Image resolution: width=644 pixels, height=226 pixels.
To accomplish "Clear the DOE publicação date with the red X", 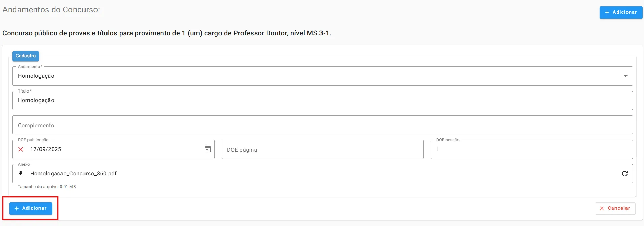I will pos(21,149).
